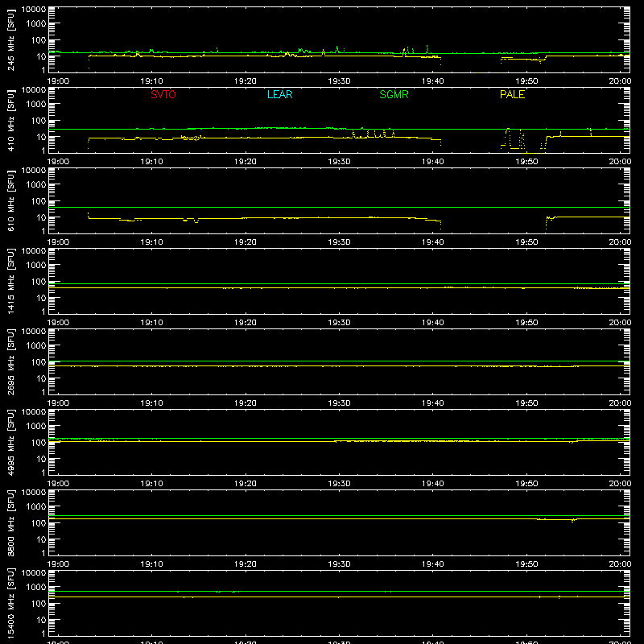Click the 10 y-axis value on 1415 MHz plot

[41, 298]
